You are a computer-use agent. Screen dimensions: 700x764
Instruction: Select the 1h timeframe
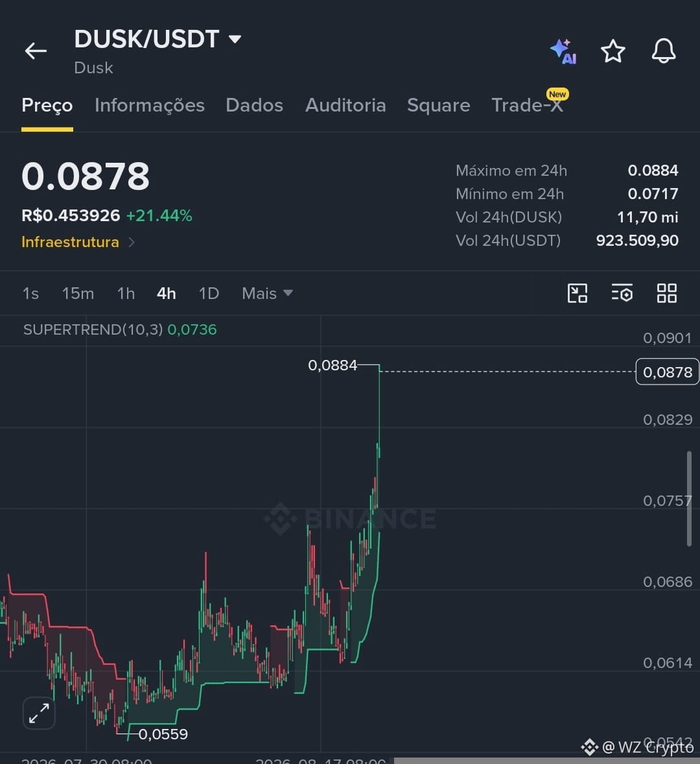(126, 293)
